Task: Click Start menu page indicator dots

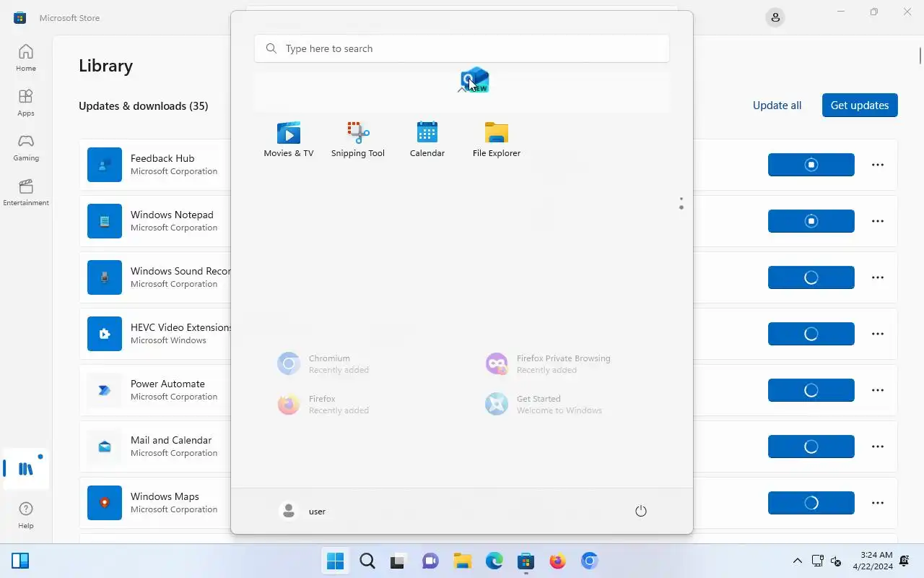Action: 681,204
